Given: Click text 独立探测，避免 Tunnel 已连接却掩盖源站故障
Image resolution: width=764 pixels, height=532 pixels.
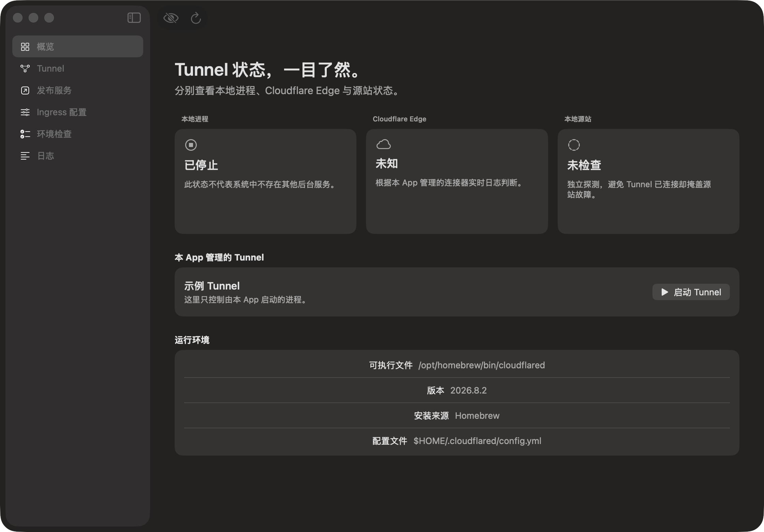Looking at the screenshot, I should point(639,189).
